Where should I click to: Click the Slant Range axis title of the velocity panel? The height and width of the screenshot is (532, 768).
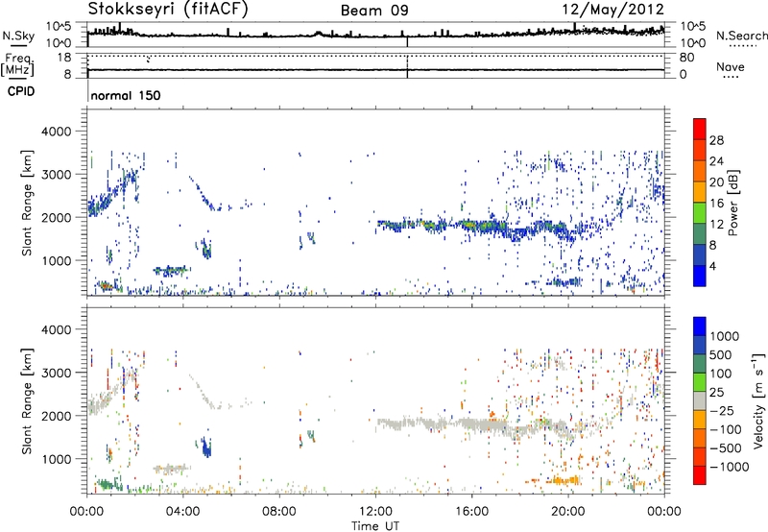pyautogui.click(x=28, y=400)
